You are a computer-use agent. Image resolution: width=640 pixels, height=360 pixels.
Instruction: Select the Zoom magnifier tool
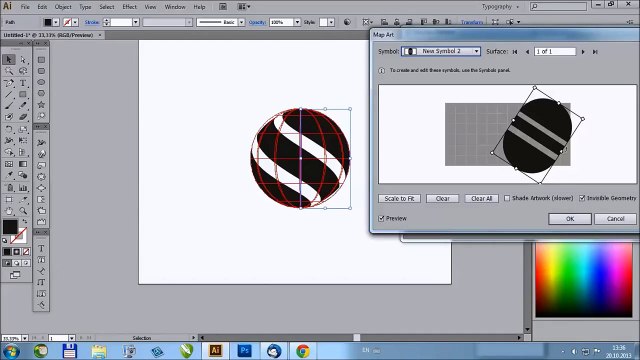point(23,211)
